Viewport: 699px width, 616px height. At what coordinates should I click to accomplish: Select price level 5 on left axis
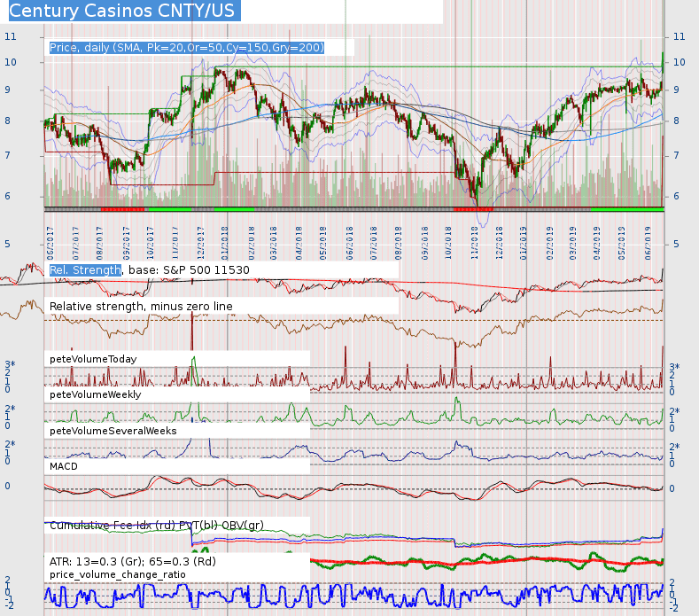point(7,244)
